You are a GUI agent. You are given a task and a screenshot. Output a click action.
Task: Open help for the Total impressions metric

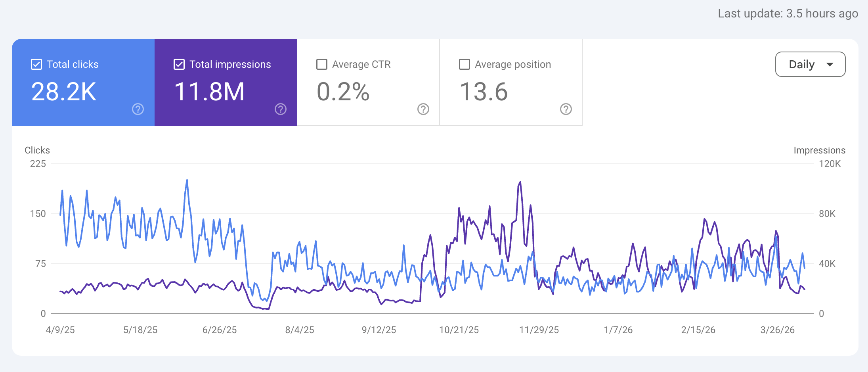[x=280, y=109]
